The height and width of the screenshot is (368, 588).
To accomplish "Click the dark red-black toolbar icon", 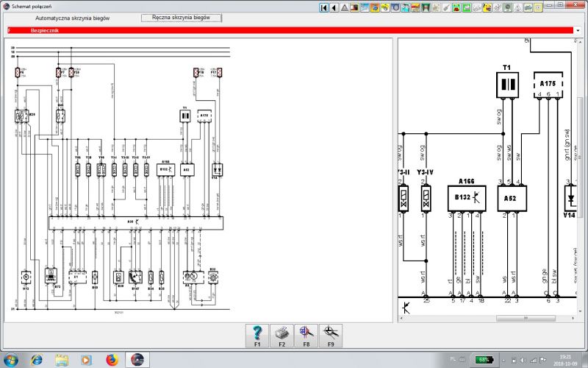I will point(354,7).
